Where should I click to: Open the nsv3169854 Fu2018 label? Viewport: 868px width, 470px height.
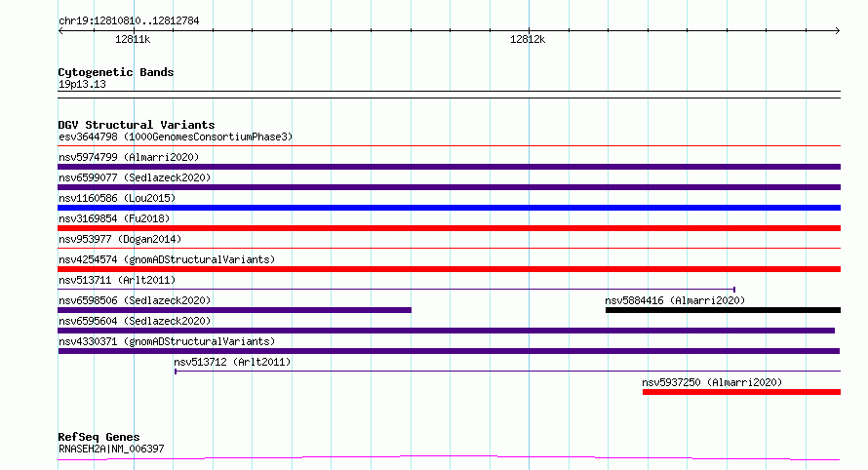[114, 218]
